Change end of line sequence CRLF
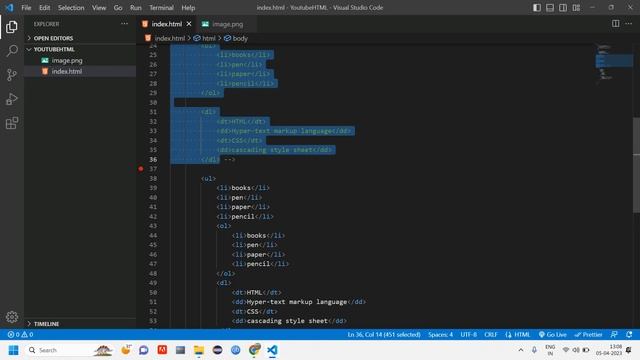The image size is (640, 360). [x=491, y=334]
